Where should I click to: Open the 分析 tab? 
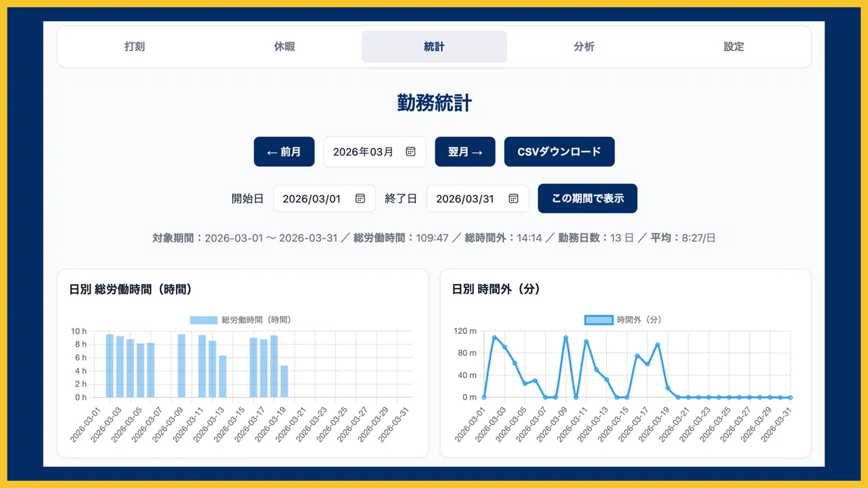click(x=584, y=46)
